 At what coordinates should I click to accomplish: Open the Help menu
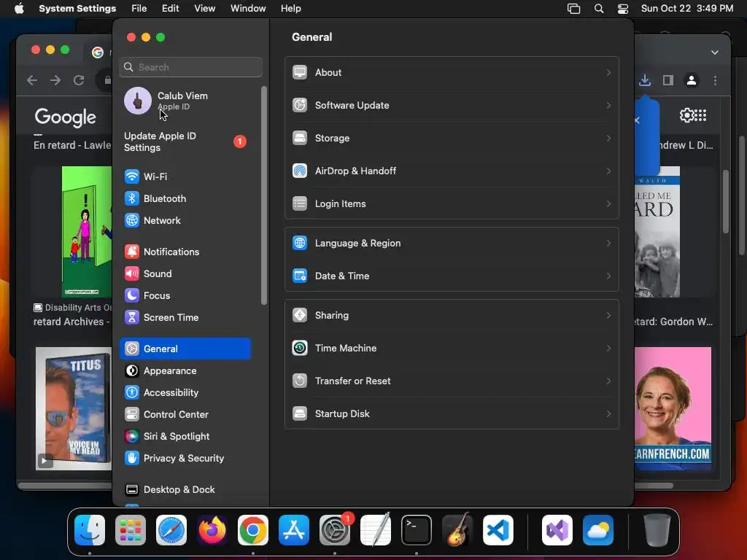(x=290, y=9)
